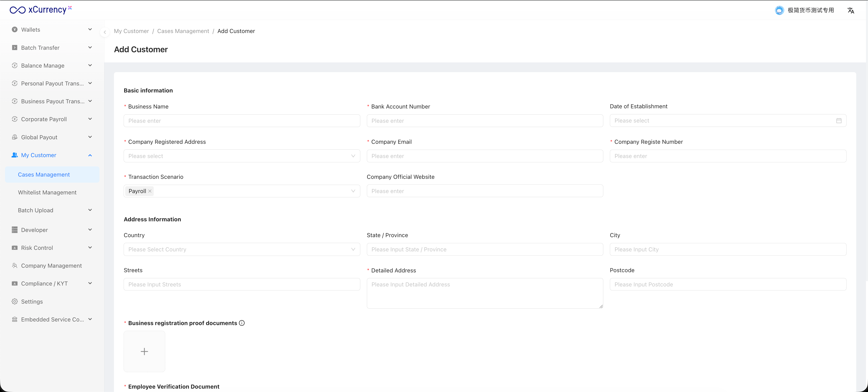Click the calendar icon in Date of Establishment

tap(839, 121)
